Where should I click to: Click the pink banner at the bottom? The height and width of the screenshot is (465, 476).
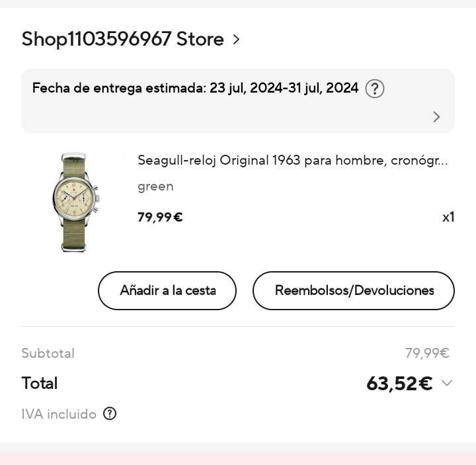pos(238,459)
